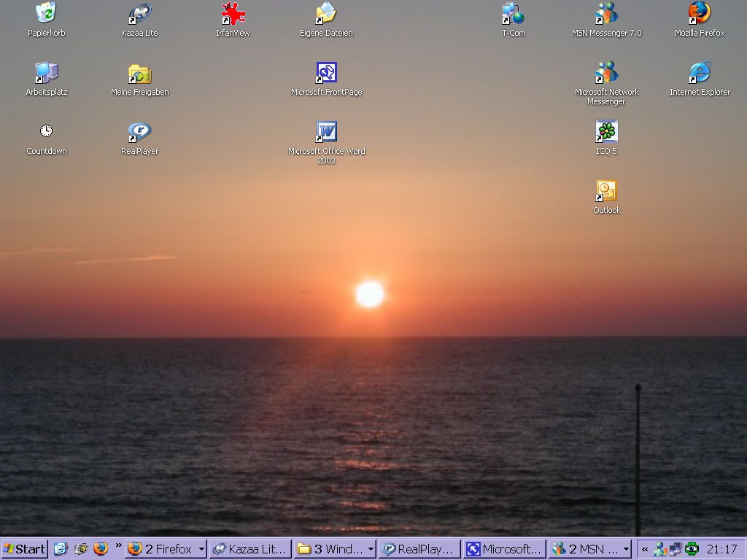Expand the Quick Launch overflow chevron
Image resolution: width=747 pixels, height=560 pixels.
pos(118,545)
